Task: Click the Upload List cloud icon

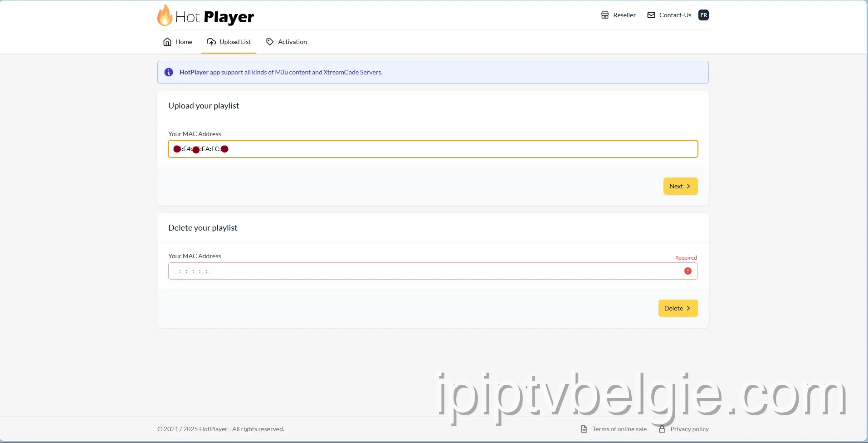Action: [211, 42]
